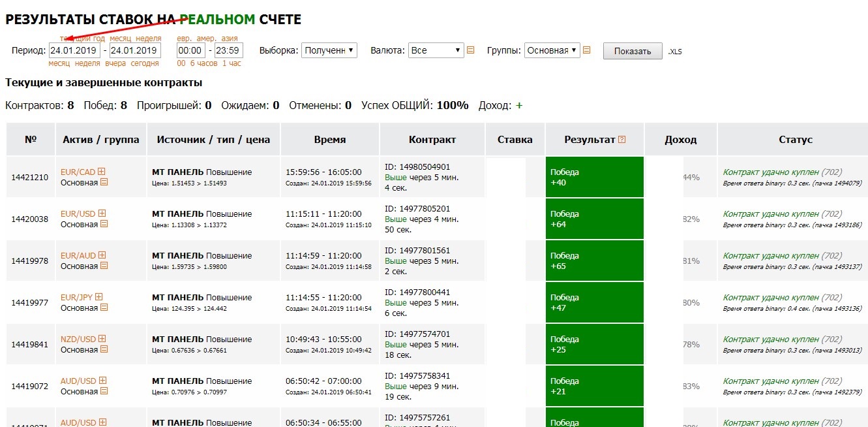Open the Выборка dropdown

pos(329,50)
